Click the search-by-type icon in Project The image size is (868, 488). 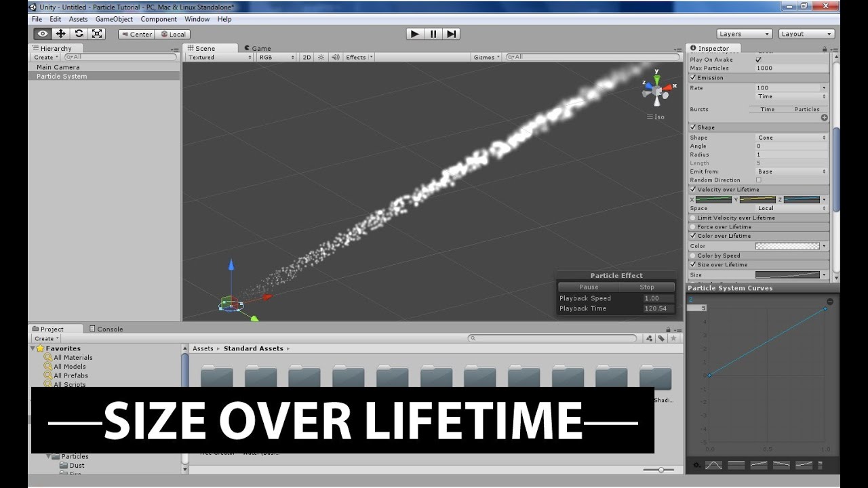649,338
